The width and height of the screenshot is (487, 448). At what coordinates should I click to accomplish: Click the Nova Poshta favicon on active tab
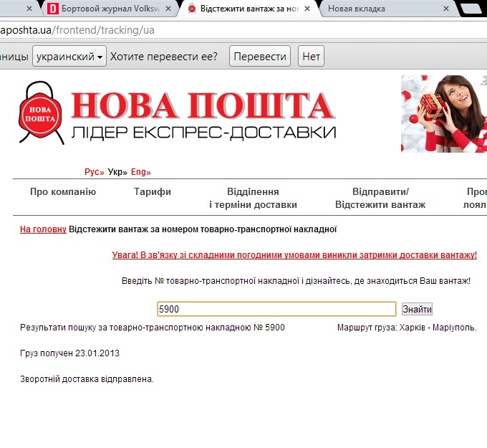coord(192,9)
